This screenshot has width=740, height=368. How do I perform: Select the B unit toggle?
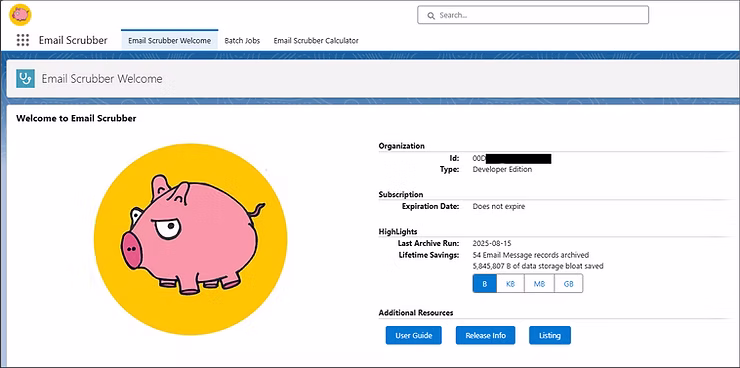[485, 284]
